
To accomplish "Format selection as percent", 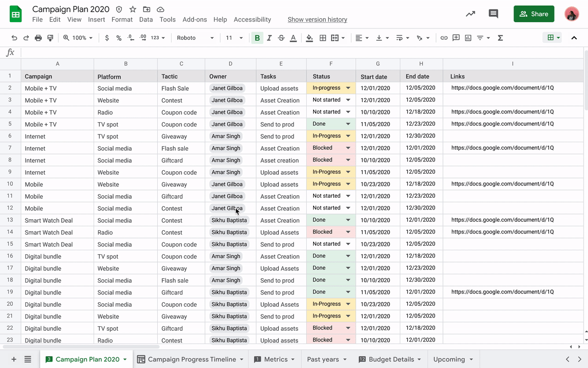I will pyautogui.click(x=119, y=37).
